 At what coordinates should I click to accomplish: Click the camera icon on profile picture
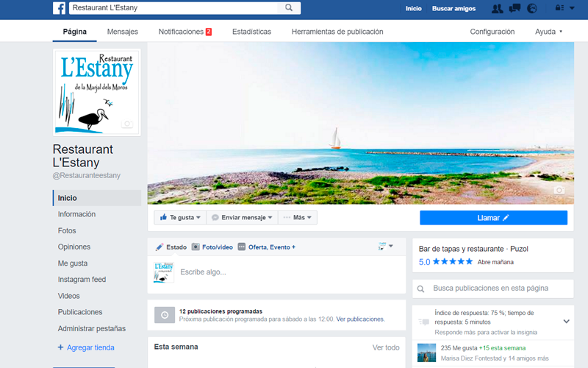pyautogui.click(x=127, y=124)
